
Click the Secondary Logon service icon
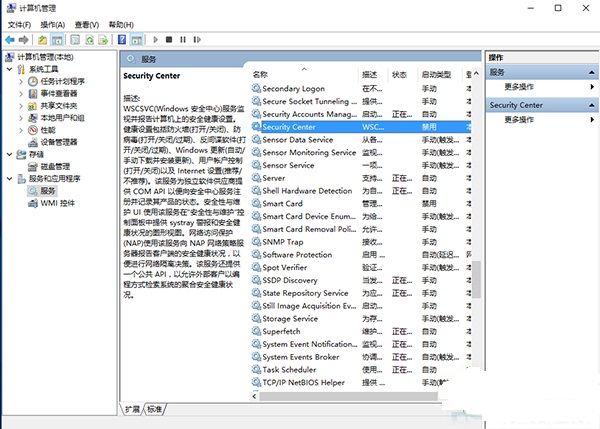(256, 88)
